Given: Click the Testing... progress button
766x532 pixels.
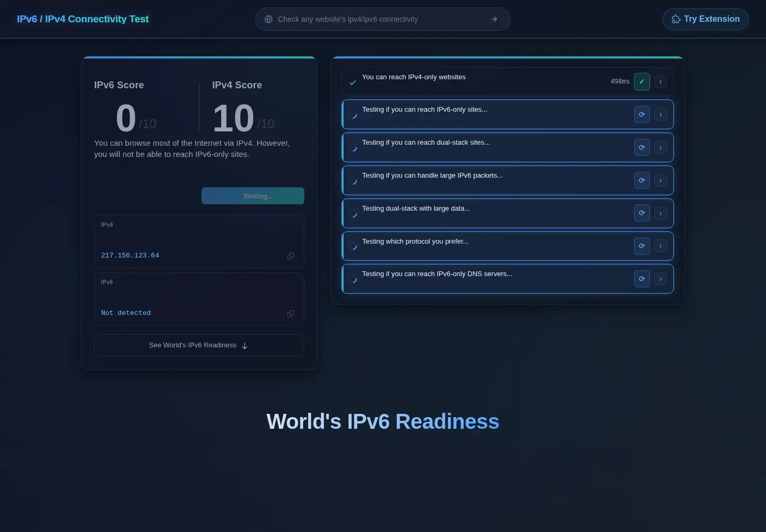Looking at the screenshot, I should click(x=253, y=196).
